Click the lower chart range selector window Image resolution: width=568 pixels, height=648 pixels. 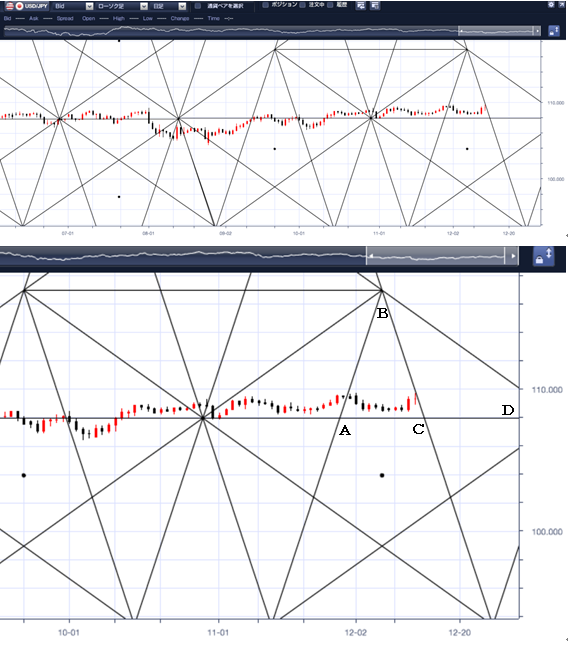(436, 256)
